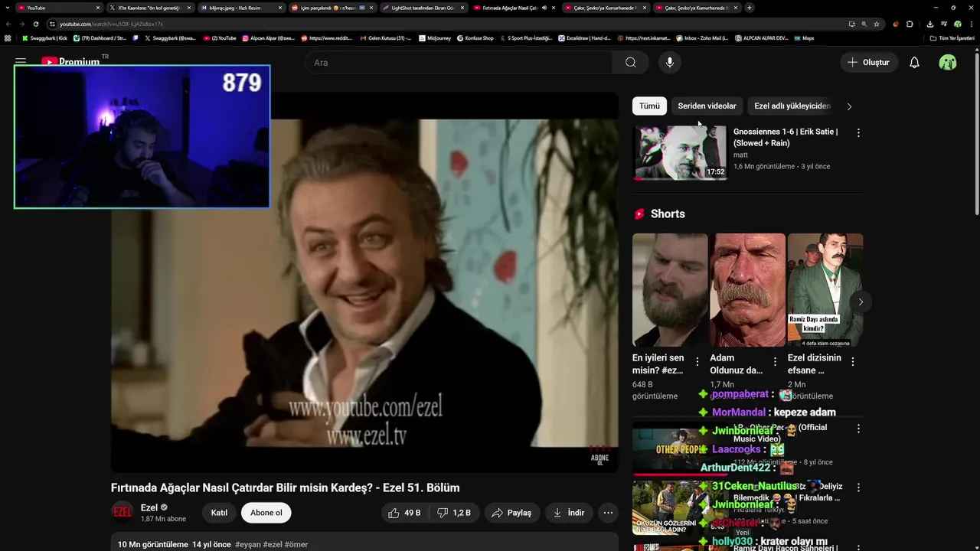Select the Tümü filter chip
The image size is (980, 551).
click(649, 106)
